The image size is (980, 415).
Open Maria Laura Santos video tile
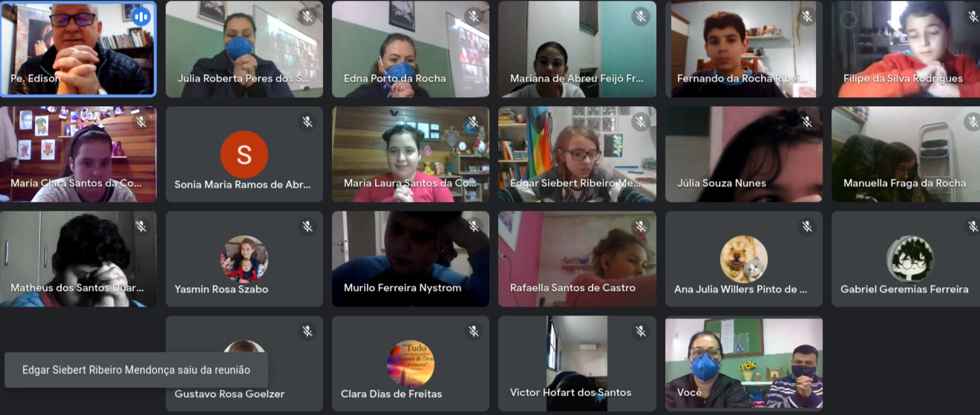(411, 154)
